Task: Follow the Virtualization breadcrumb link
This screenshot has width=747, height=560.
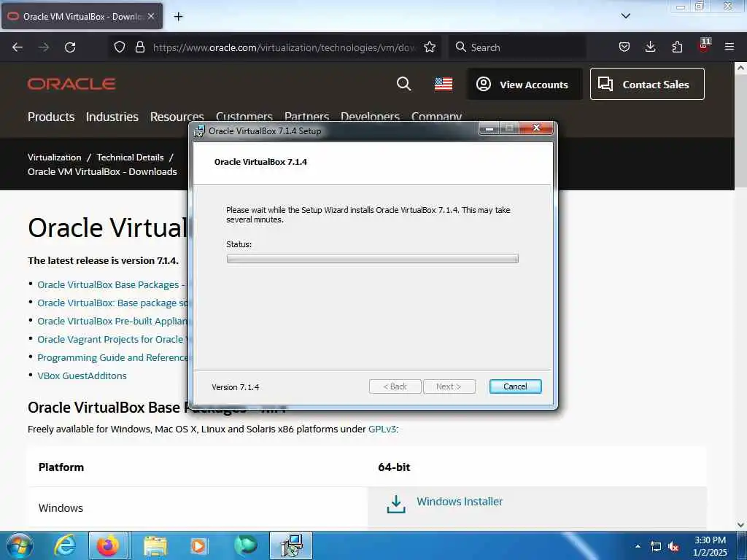Action: click(x=54, y=157)
